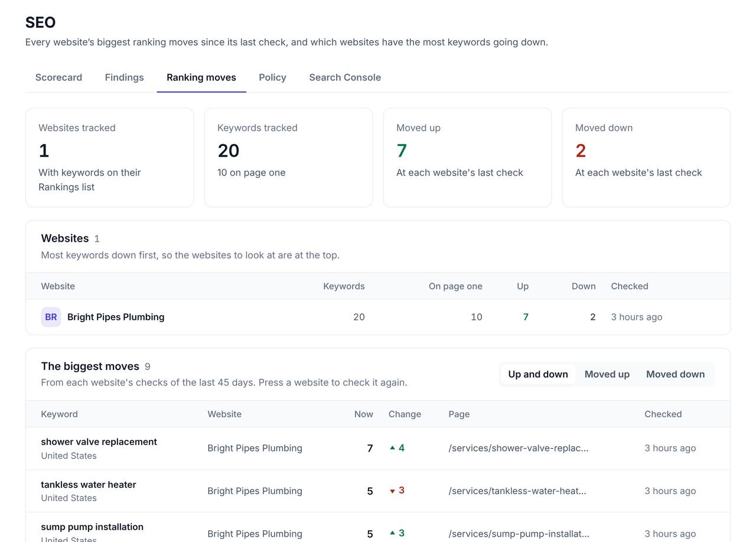Click the Up column header in Websites
The image size is (756, 542).
click(x=523, y=286)
